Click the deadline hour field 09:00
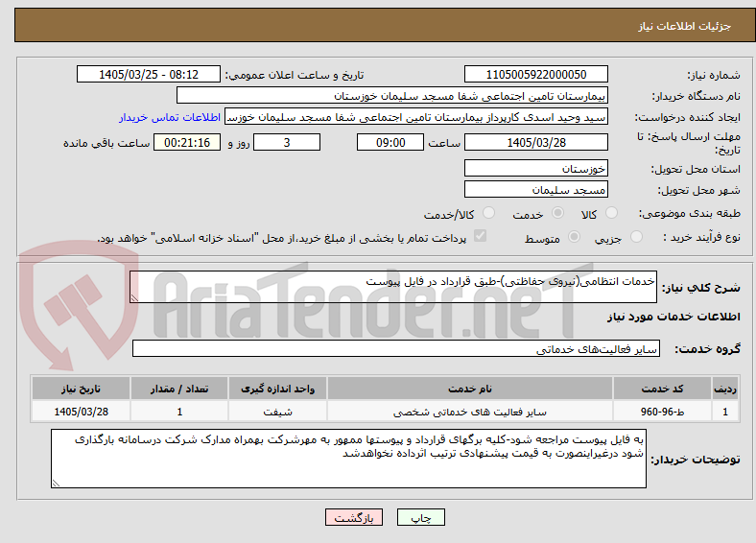The width and height of the screenshot is (756, 543). [x=390, y=142]
